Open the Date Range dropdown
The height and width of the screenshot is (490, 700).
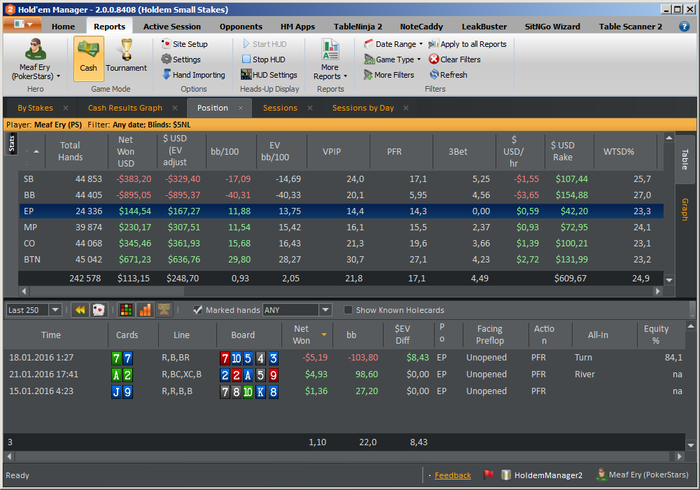click(x=393, y=44)
